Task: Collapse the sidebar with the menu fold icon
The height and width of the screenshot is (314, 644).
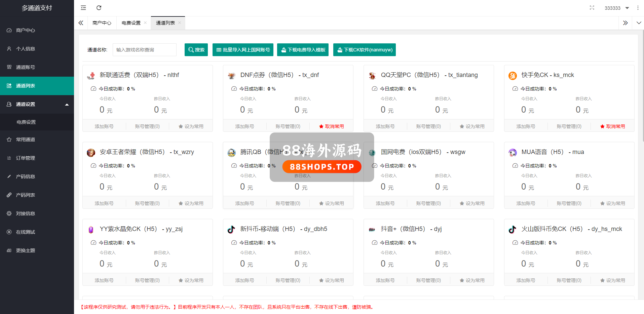Action: pyautogui.click(x=83, y=8)
